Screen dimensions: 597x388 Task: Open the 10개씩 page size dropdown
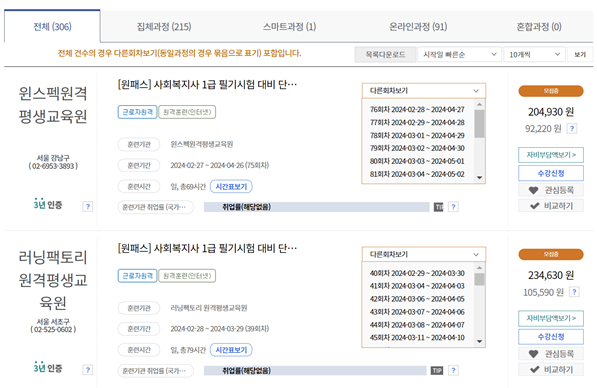pyautogui.click(x=534, y=54)
